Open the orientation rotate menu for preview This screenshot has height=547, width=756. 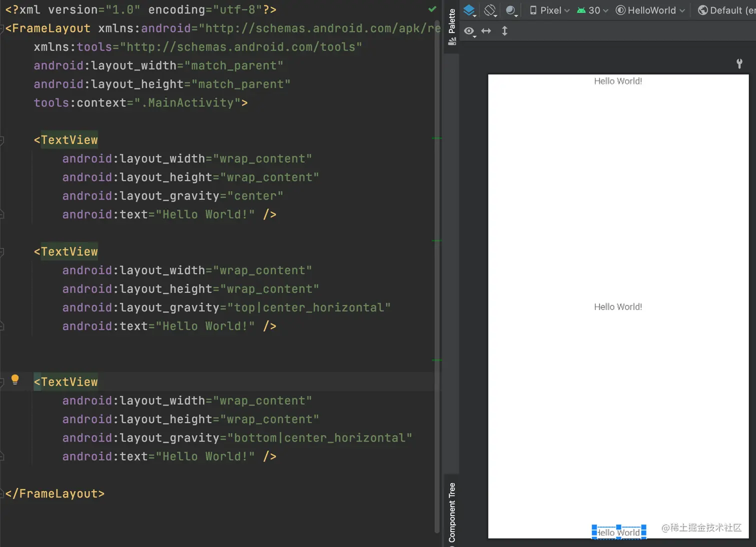pos(490,10)
